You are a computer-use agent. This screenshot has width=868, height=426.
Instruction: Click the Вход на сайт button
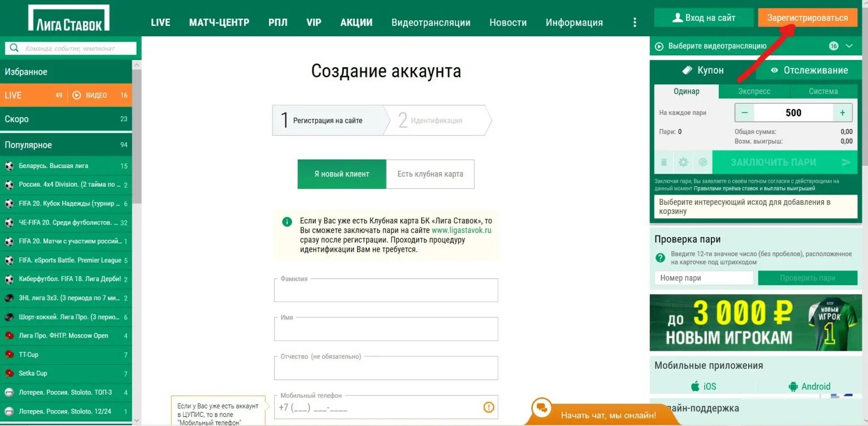pyautogui.click(x=704, y=18)
